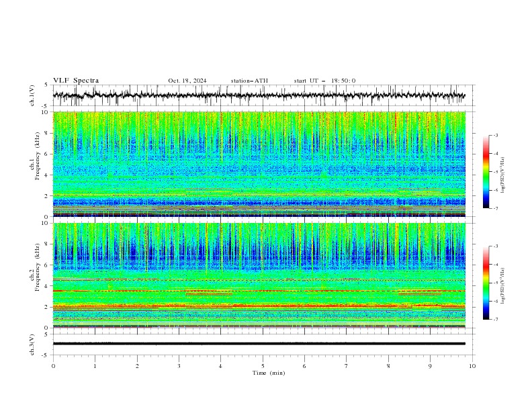Select the ch.2 "Frequency (kHz)" axis label
Image resolution: width=532 pixels, height=411 pixels.
[38, 267]
